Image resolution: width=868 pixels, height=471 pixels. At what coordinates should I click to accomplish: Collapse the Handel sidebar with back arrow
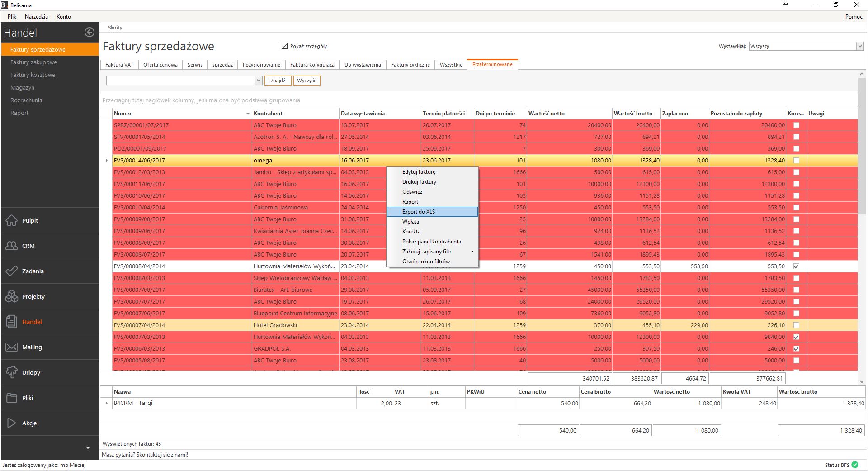[x=90, y=32]
